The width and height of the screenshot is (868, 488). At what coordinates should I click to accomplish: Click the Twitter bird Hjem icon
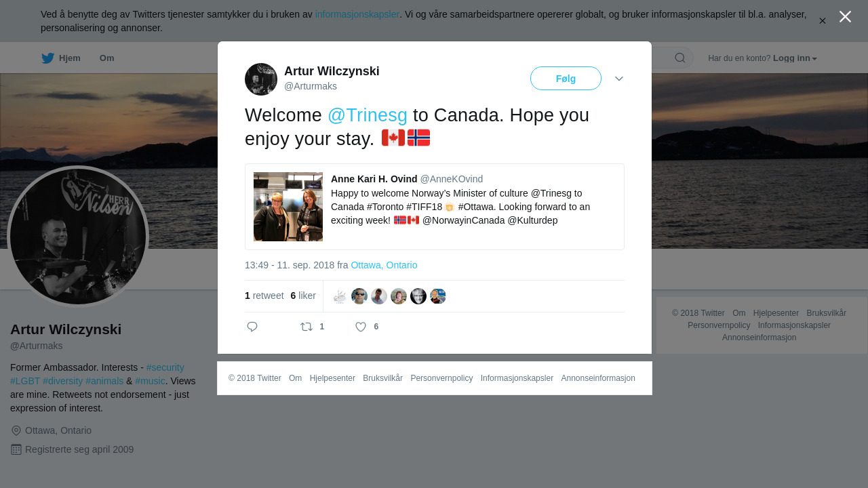(x=47, y=58)
